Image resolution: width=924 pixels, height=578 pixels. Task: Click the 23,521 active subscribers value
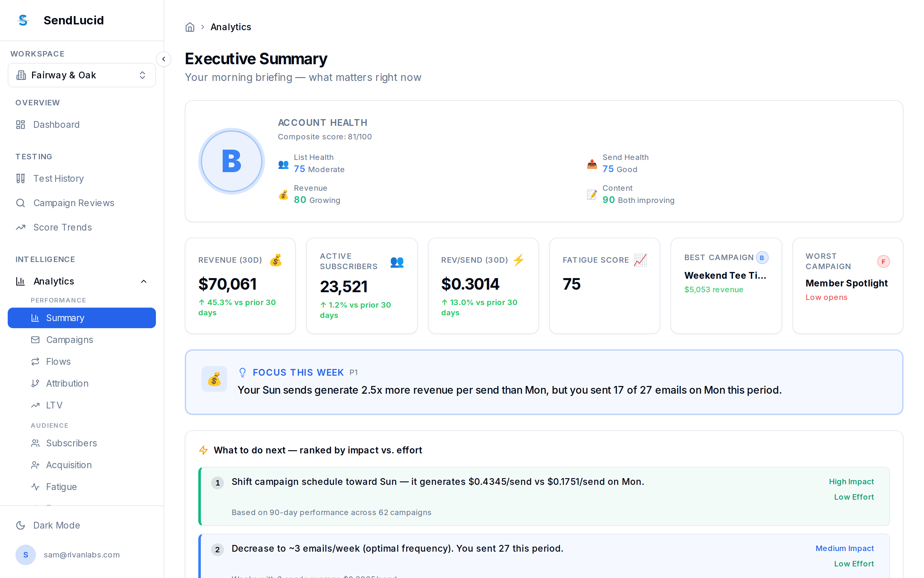click(x=344, y=287)
